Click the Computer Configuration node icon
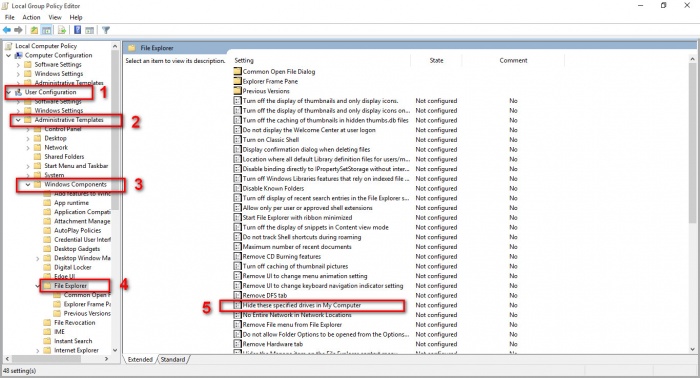The image size is (700, 378). [x=18, y=55]
